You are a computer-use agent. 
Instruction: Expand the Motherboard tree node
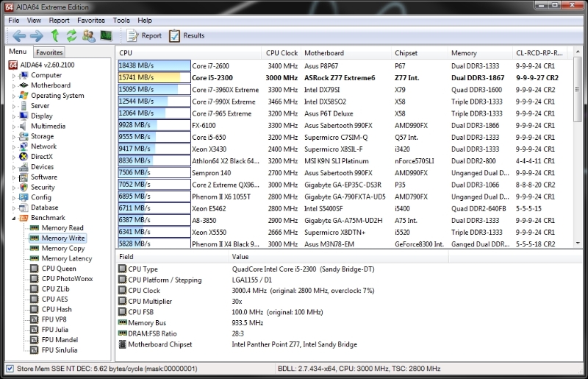tap(14, 85)
